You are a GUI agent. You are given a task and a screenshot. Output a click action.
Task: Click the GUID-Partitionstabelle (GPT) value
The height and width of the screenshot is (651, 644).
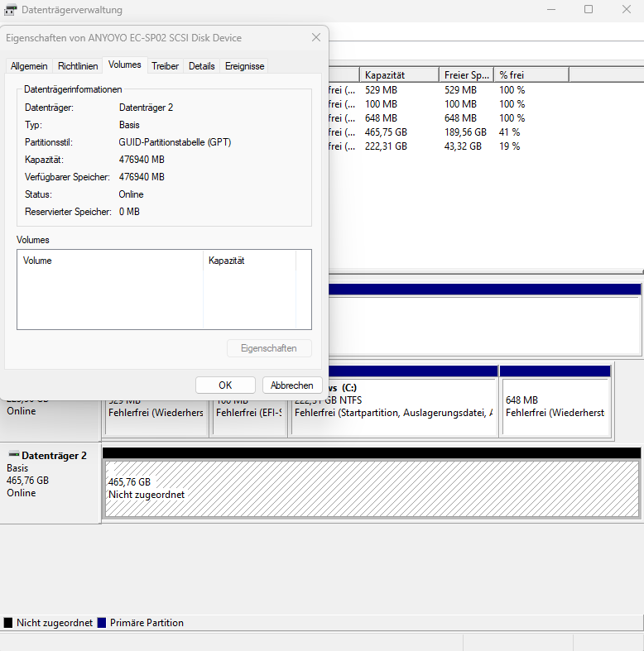pos(175,142)
